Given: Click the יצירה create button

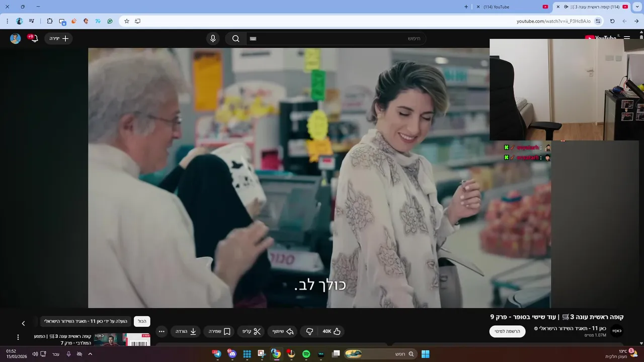Looking at the screenshot, I should click(x=58, y=39).
